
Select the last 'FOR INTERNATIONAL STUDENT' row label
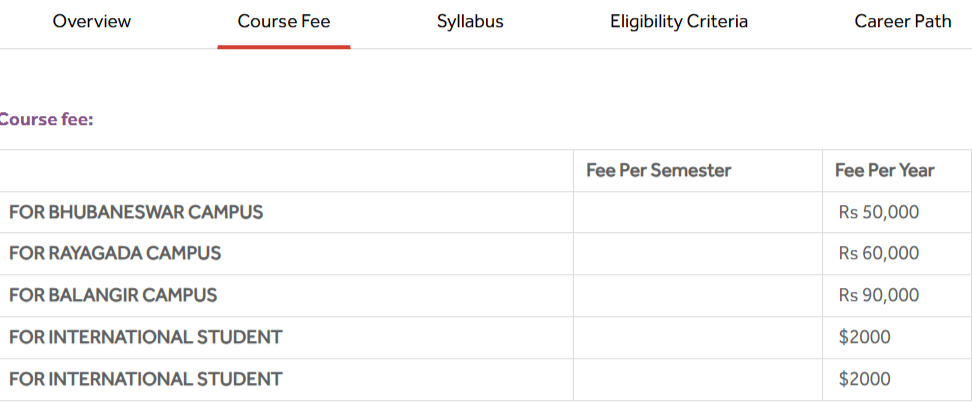pyautogui.click(x=146, y=379)
